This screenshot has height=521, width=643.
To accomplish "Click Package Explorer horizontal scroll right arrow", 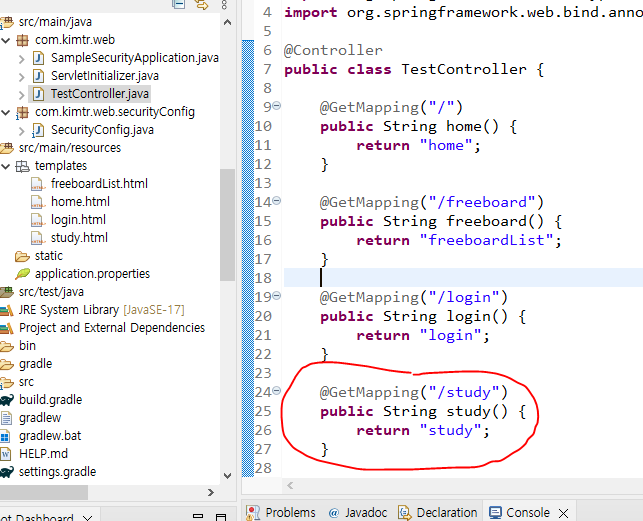I will pos(211,492).
